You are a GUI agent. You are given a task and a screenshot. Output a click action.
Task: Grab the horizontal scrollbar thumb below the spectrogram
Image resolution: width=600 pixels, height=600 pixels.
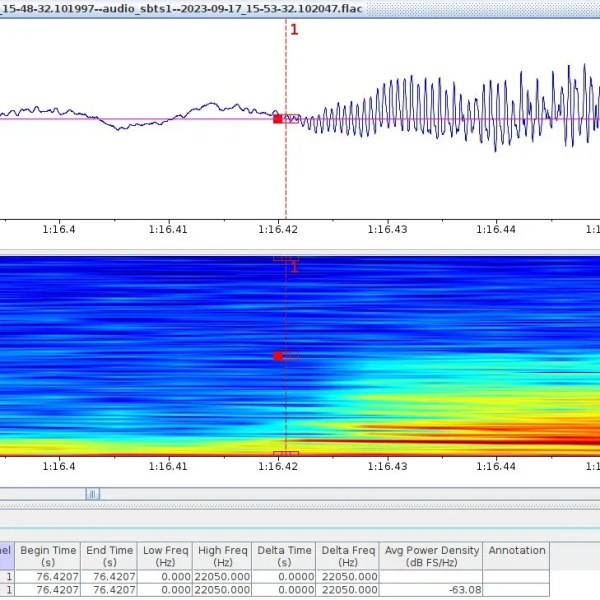pyautogui.click(x=93, y=494)
